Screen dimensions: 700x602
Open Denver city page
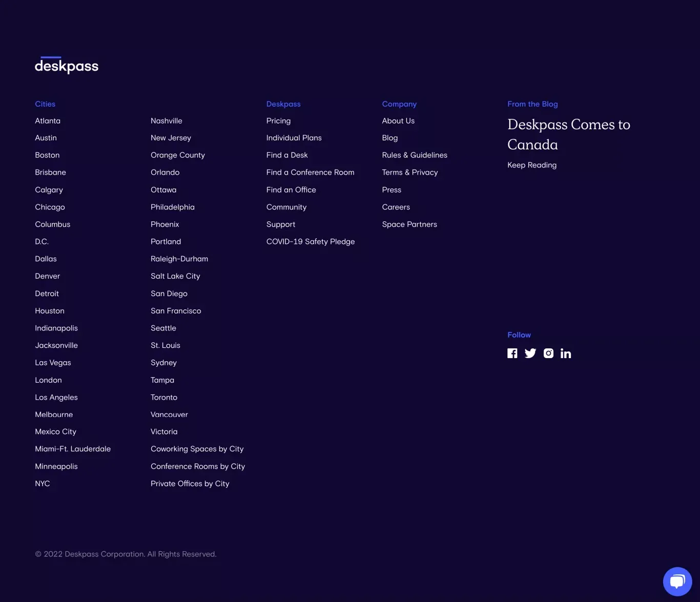(47, 276)
